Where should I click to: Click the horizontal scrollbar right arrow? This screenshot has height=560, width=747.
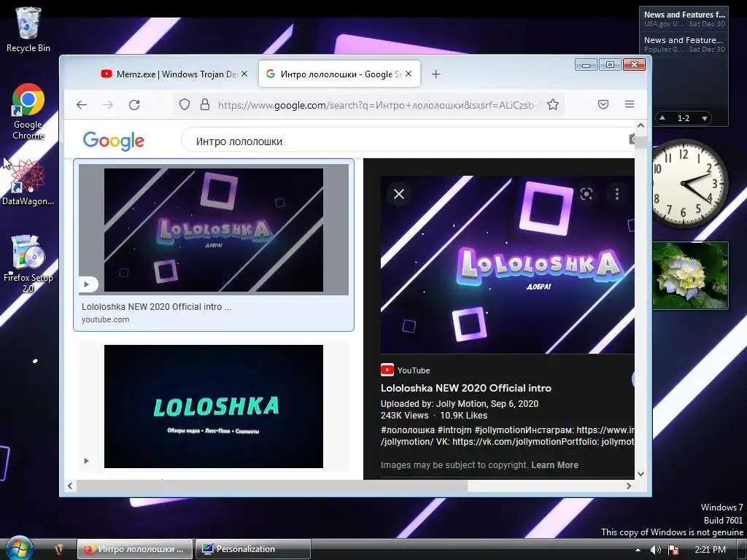[629, 486]
